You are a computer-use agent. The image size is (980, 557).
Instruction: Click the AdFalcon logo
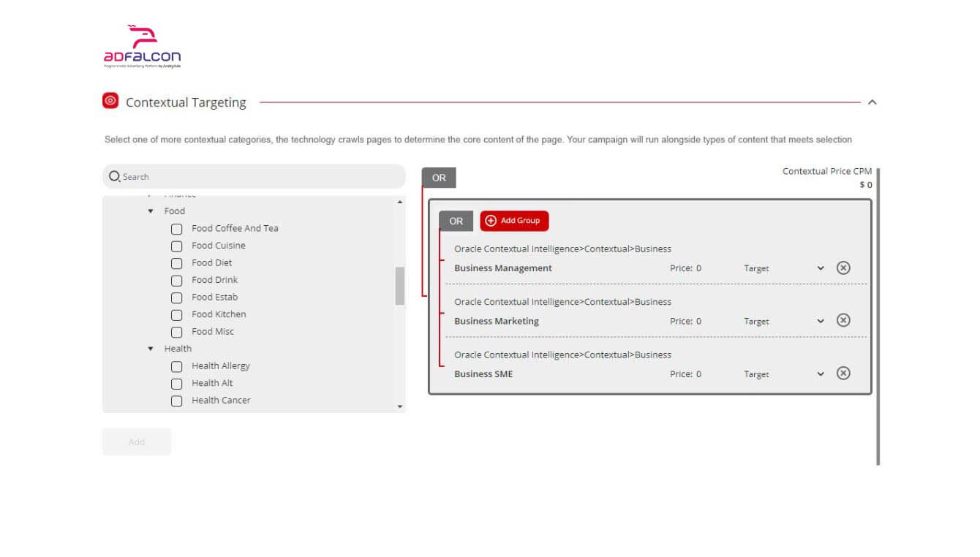[x=142, y=47]
